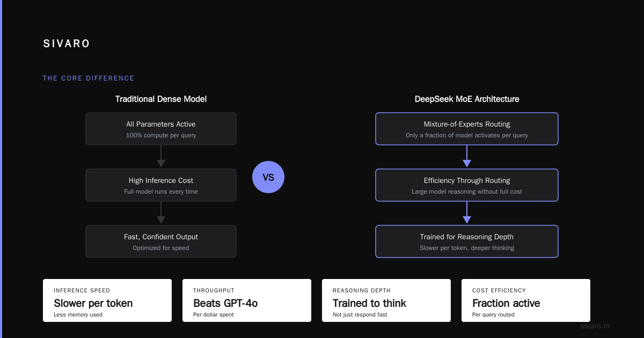The image size is (644, 338).
Task: Click the 'High Inference Cost' box
Action: tap(161, 185)
